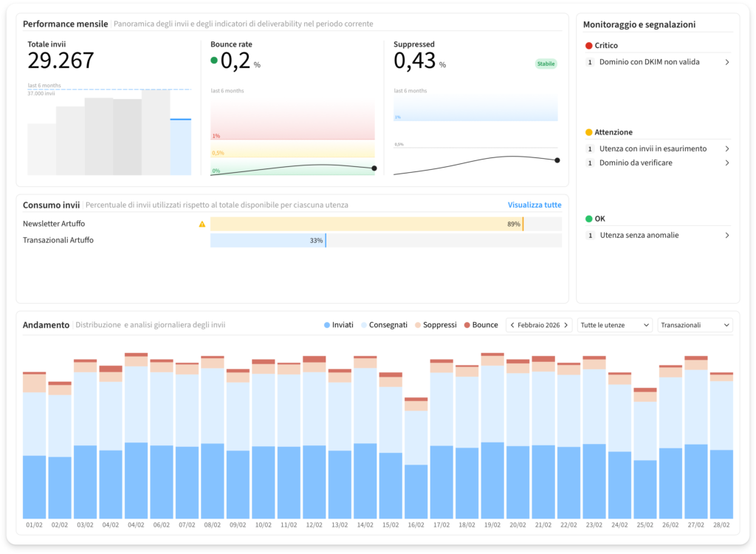Screen dimensions: 756x554
Task: Open the Transazionali dropdown
Action: click(x=694, y=325)
